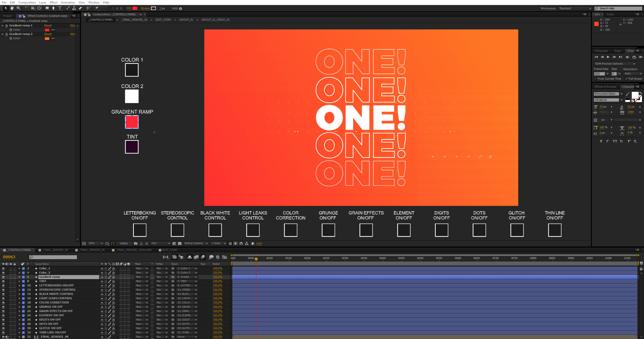Image resolution: width=644 pixels, height=339 pixels.
Task: Open the Graph Editor in timeline
Action: pos(224,257)
